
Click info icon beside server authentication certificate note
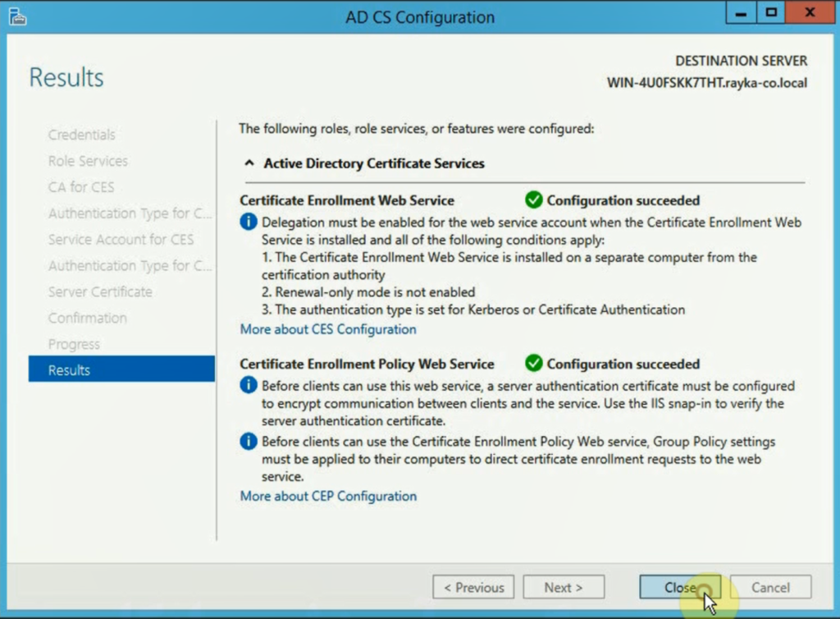tap(248, 385)
